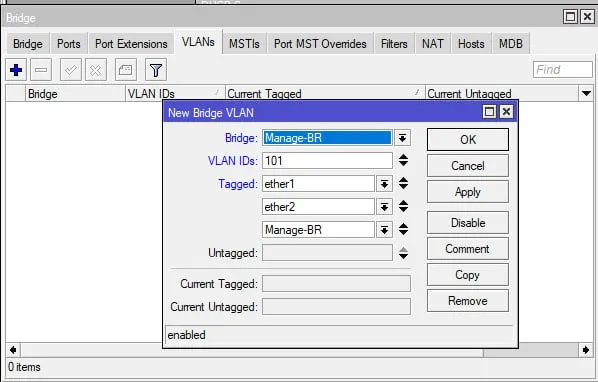This screenshot has width=598, height=382.
Task: Open dropdown for Tagged ether1 field
Action: 384,184
